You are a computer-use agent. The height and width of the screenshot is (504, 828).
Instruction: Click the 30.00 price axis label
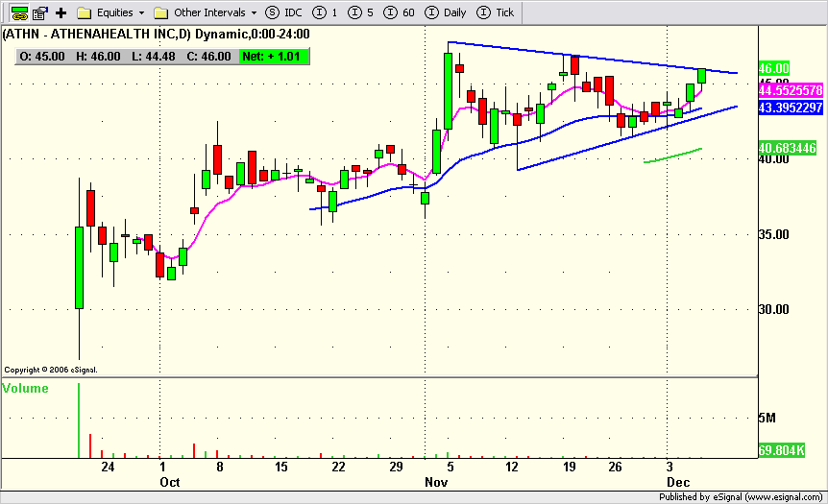point(773,309)
